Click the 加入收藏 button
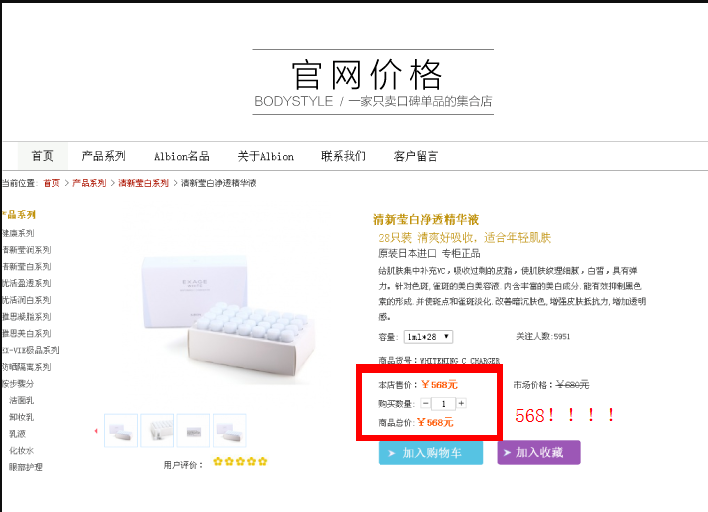This screenshot has height=512, width=708. 538,453
